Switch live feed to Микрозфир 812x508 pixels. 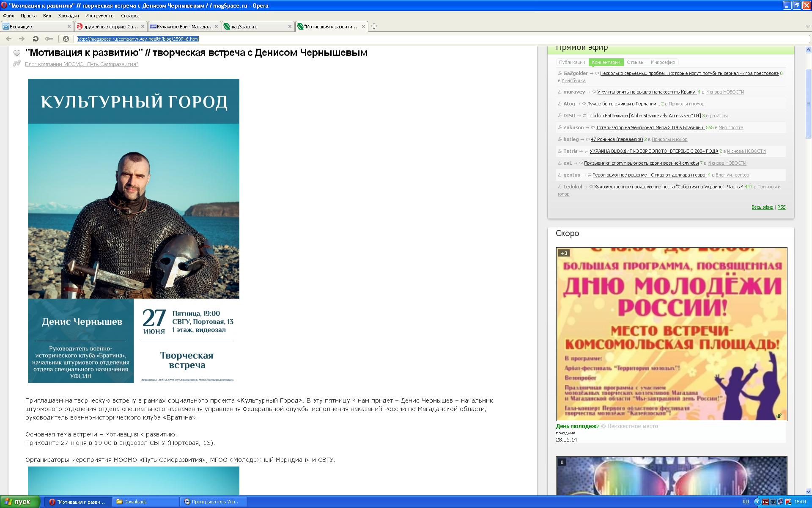tap(663, 62)
